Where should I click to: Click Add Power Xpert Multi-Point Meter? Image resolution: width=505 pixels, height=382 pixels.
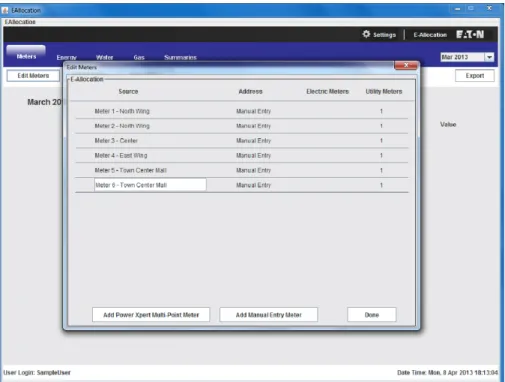pyautogui.click(x=151, y=315)
